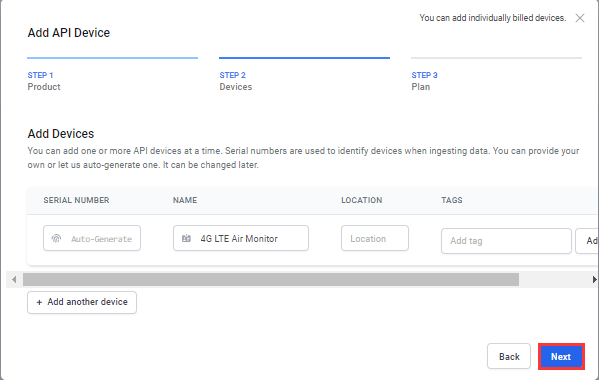Viewport: 599px width, 380px height.
Task: Select the Step 2 Devices tab
Action: tap(236, 81)
